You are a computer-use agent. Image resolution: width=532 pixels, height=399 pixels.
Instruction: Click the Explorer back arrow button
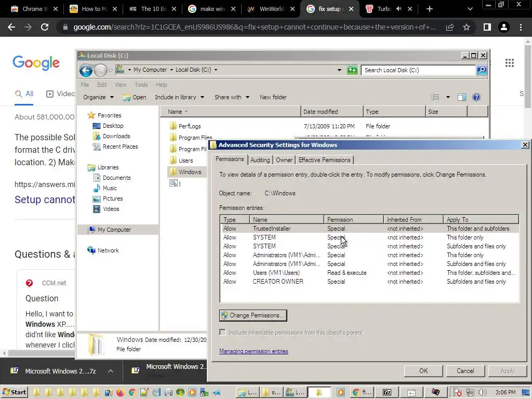tap(86, 71)
